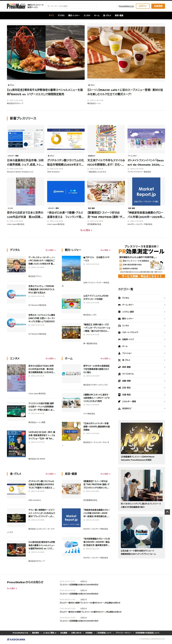Click the ライフスタイル category icon
Image resolution: width=172 pixels, height=644 pixels.
pos(119,374)
